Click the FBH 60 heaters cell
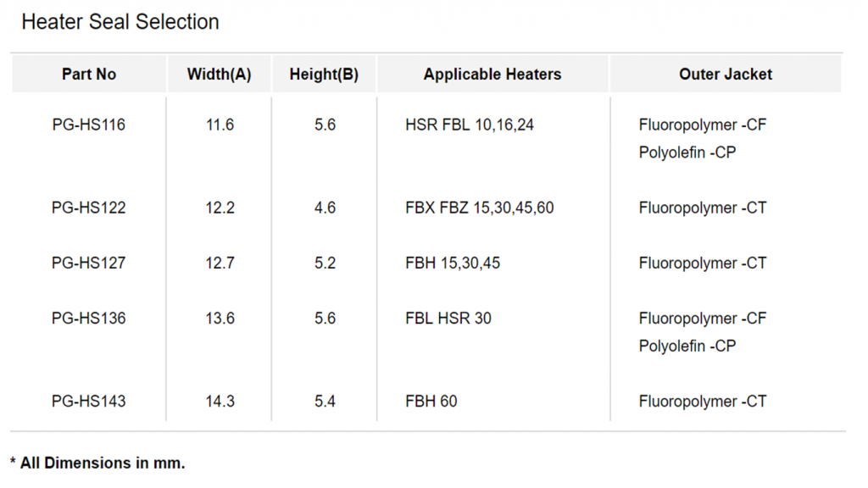This screenshot has height=488, width=868. [431, 401]
